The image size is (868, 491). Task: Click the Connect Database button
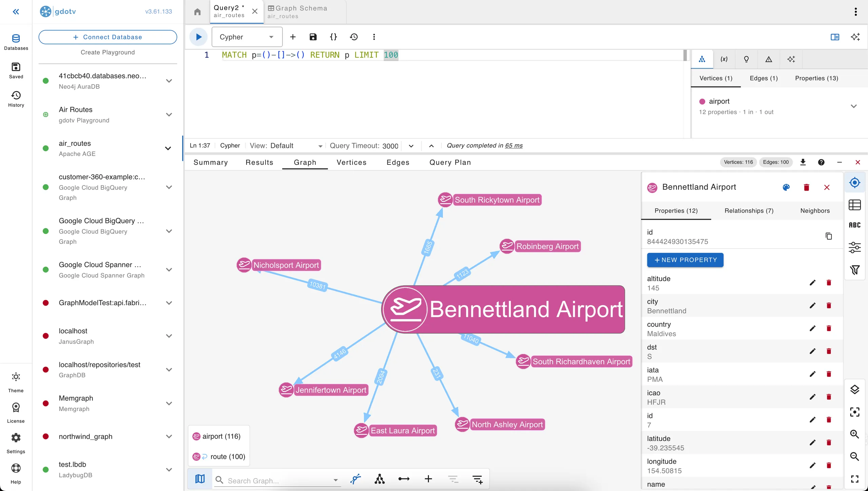click(x=108, y=37)
